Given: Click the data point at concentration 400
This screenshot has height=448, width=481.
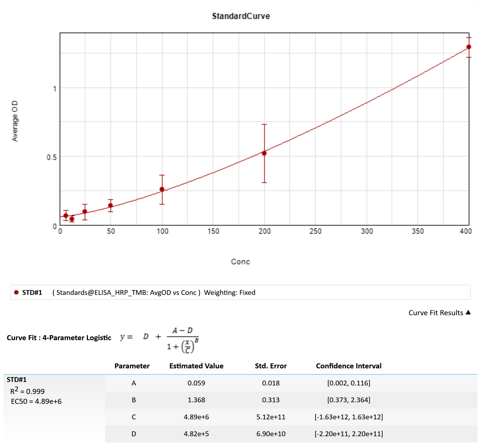Looking at the screenshot, I should 469,47.
